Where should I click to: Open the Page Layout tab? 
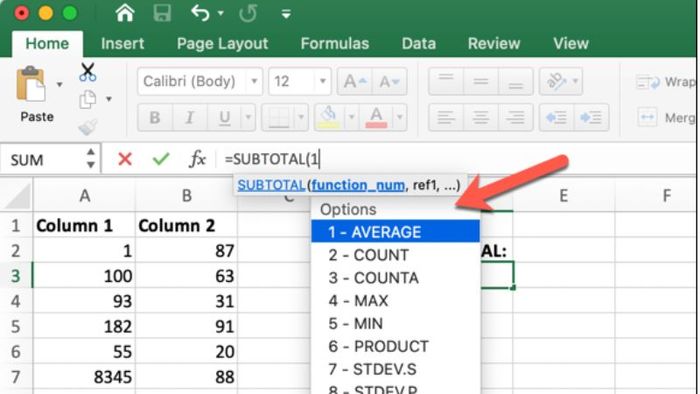tap(222, 43)
